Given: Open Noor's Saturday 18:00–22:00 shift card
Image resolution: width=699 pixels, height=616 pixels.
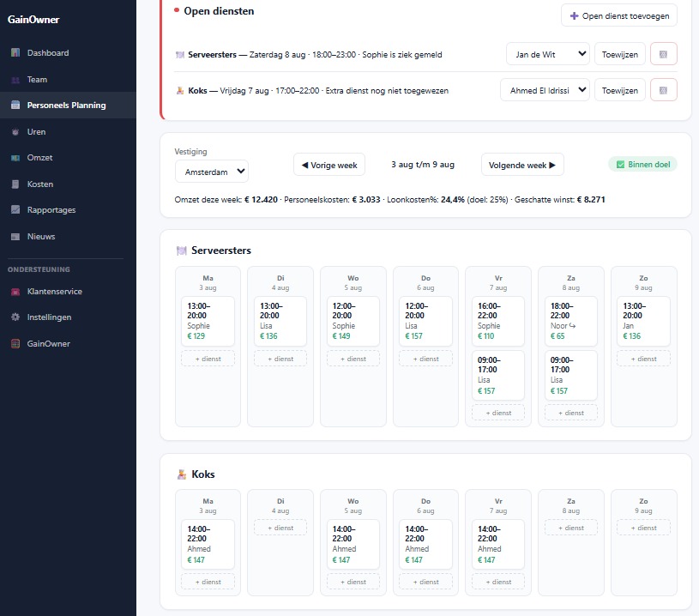Looking at the screenshot, I should pos(571,321).
